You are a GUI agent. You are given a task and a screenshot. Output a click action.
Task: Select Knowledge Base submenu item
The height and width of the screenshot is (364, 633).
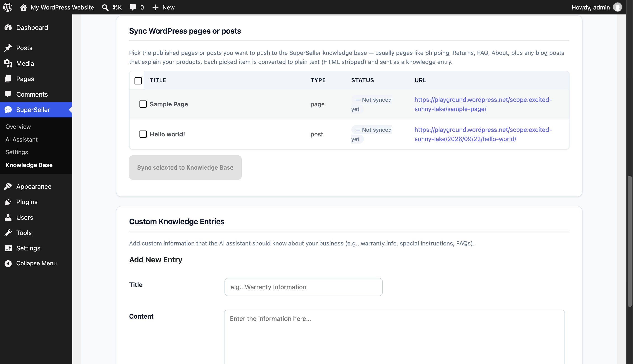click(x=29, y=165)
